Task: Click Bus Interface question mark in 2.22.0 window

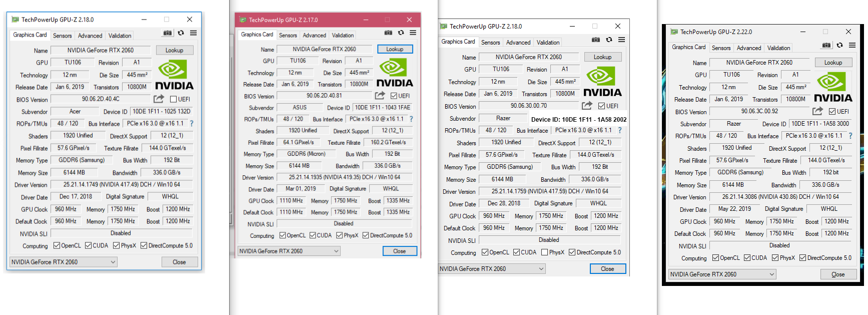Action: point(850,136)
